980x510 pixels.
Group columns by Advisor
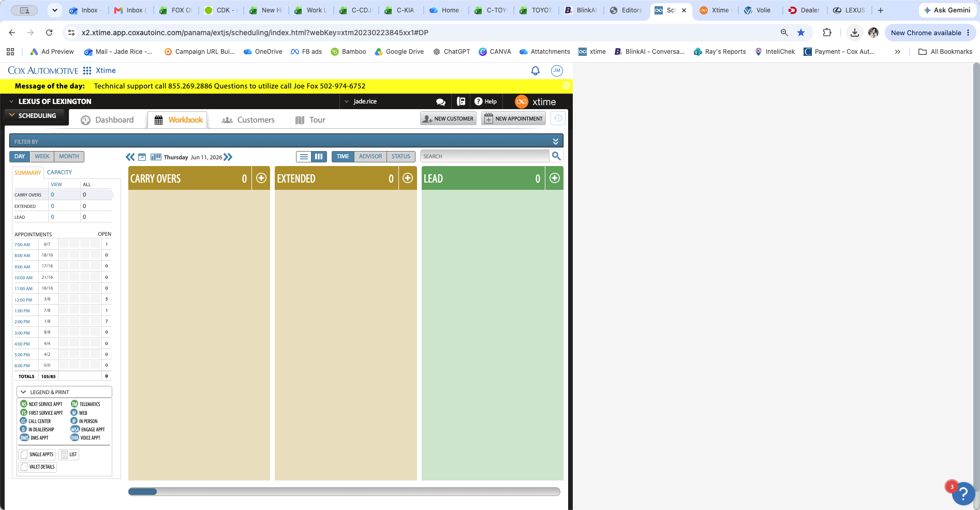[370, 156]
